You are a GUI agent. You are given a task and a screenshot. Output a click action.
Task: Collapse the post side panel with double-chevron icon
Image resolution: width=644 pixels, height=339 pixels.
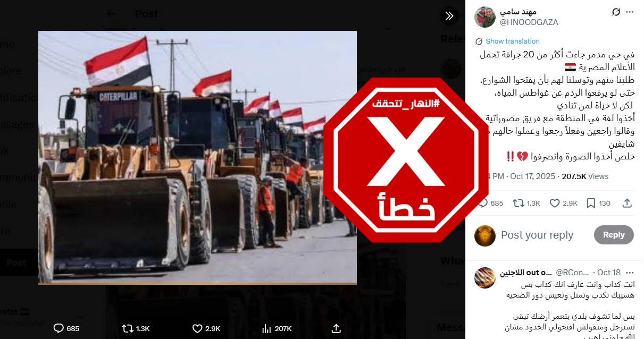(449, 16)
